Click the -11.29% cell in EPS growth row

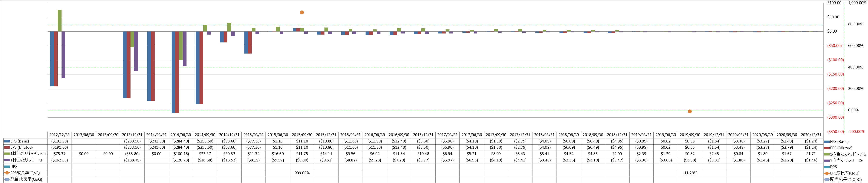[690, 173]
